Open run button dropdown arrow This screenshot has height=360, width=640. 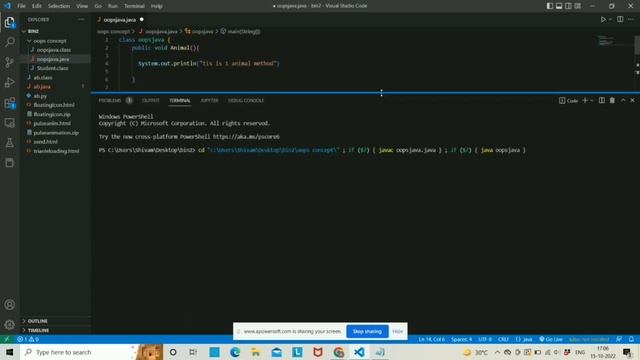(x=611, y=19)
